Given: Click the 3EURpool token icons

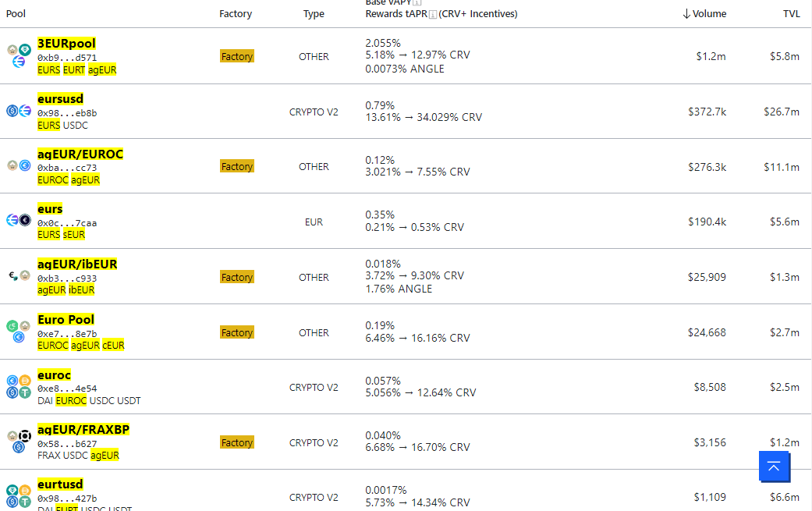Looking at the screenshot, I should (19, 55).
